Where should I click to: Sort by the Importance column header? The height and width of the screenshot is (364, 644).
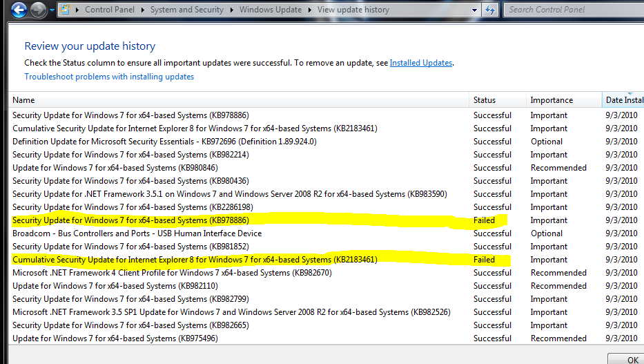(x=552, y=100)
